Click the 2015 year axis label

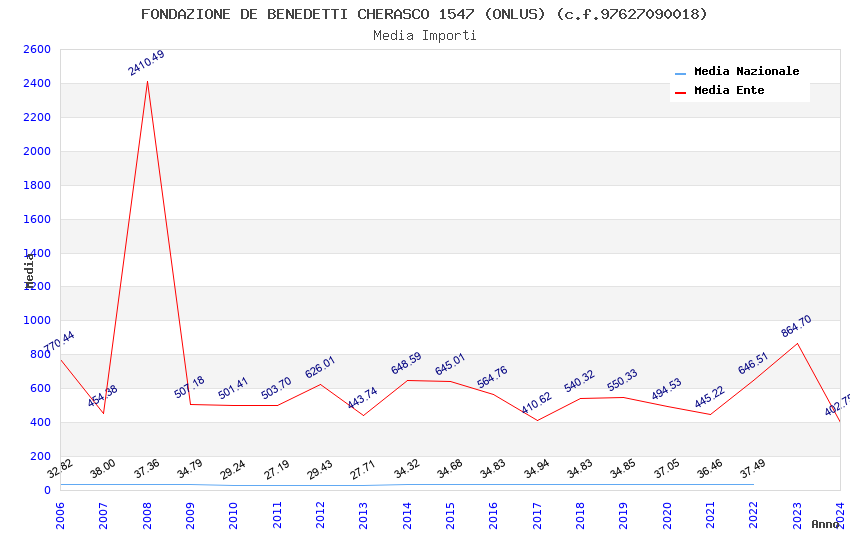pos(450,515)
